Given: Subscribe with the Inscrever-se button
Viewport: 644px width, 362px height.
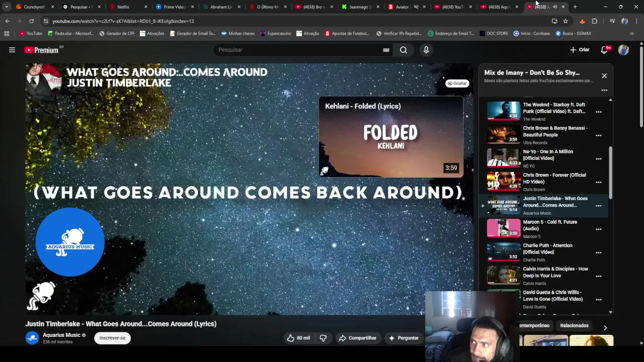Looking at the screenshot, I should 112,338.
